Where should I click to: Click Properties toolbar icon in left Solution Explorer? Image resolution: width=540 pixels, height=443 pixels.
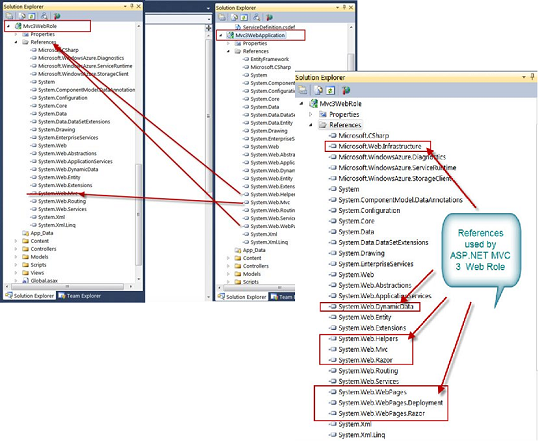pos(9,16)
